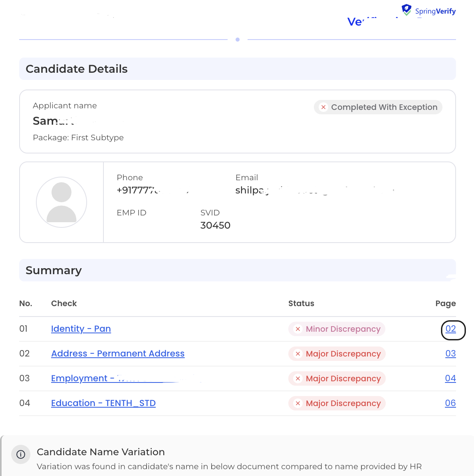Open Address - Permanent Address link
This screenshot has width=474, height=476.
coord(118,354)
